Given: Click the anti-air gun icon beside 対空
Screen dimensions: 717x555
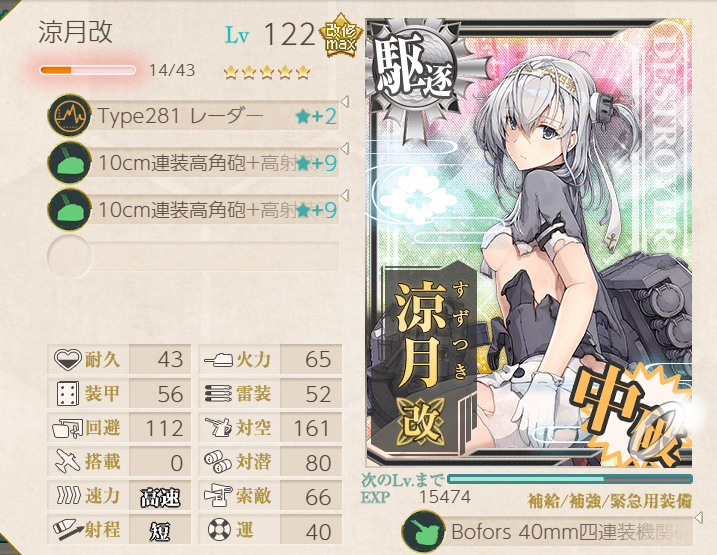Looking at the screenshot, I should pos(219,427).
